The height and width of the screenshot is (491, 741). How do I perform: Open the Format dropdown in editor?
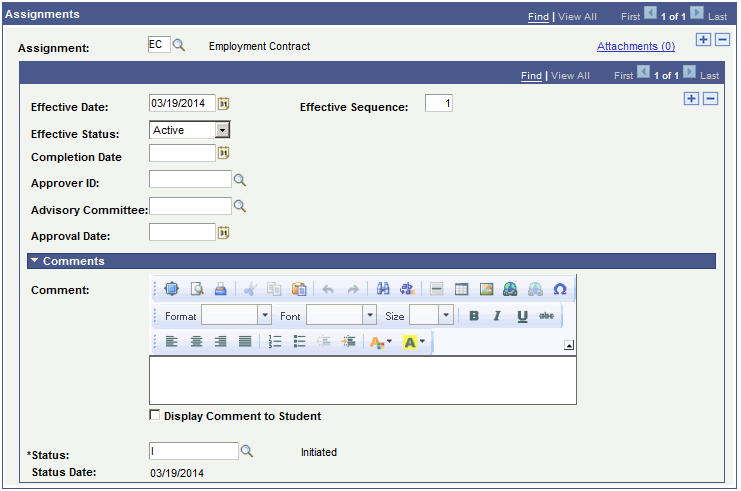[x=265, y=315]
